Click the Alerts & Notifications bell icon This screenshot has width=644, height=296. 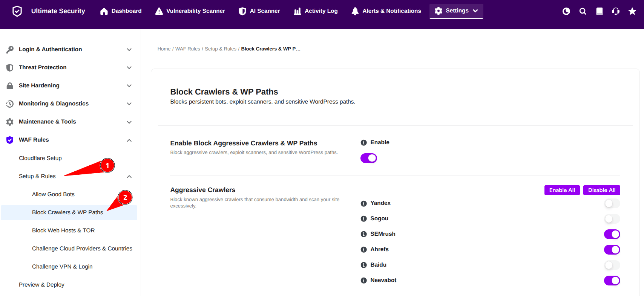pyautogui.click(x=355, y=11)
